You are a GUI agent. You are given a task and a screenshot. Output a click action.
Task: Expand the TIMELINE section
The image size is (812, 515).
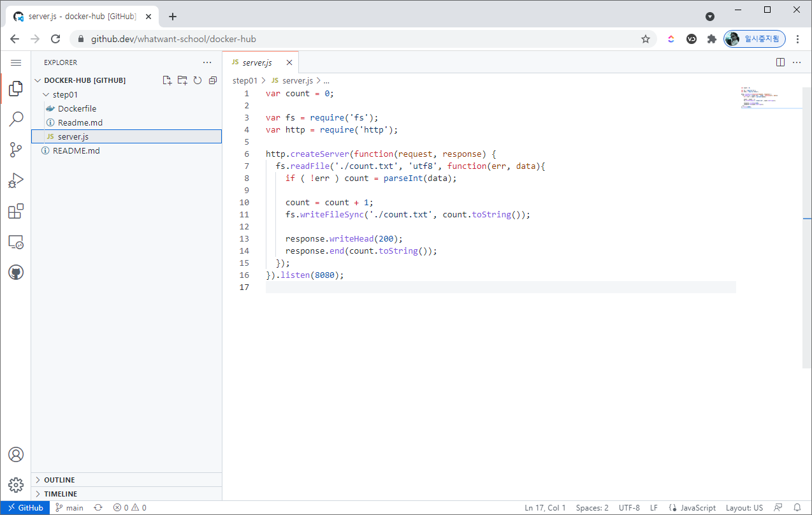tap(126, 494)
